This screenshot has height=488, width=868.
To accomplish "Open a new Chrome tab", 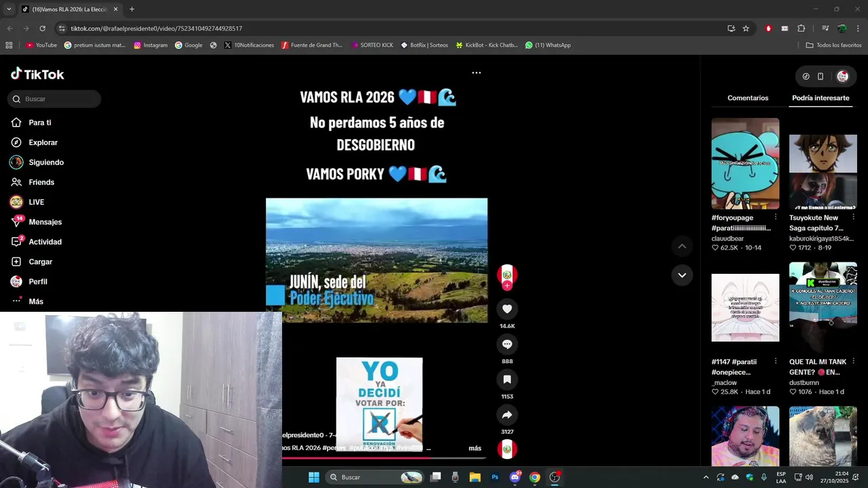I will 132,9.
